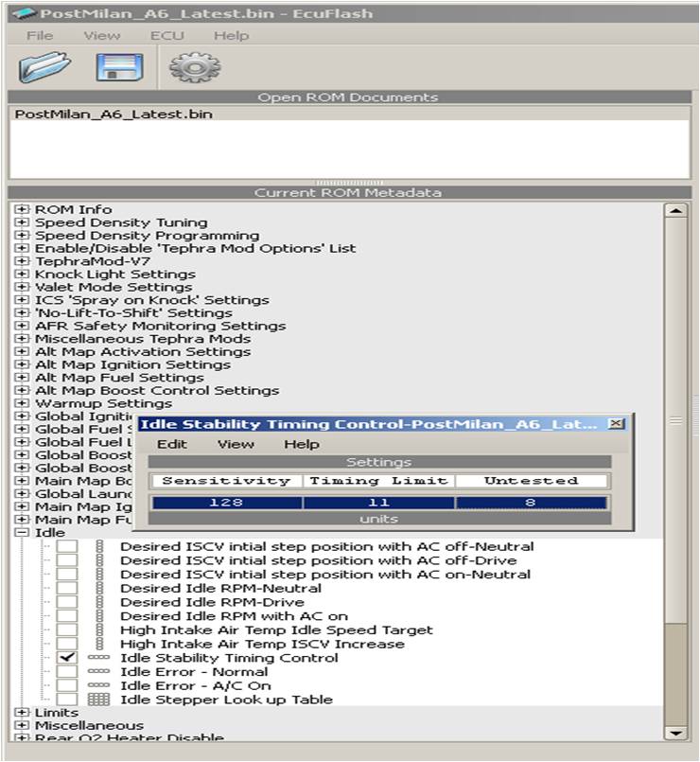700x762 pixels.
Task: Click icon beside Desired Idle RPM-Drive
Action: click(99, 602)
